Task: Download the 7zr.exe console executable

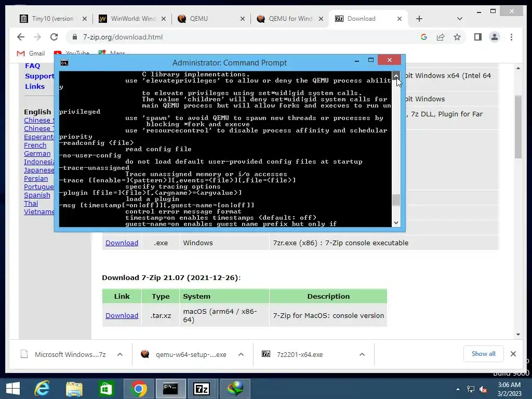Action: pos(122,243)
